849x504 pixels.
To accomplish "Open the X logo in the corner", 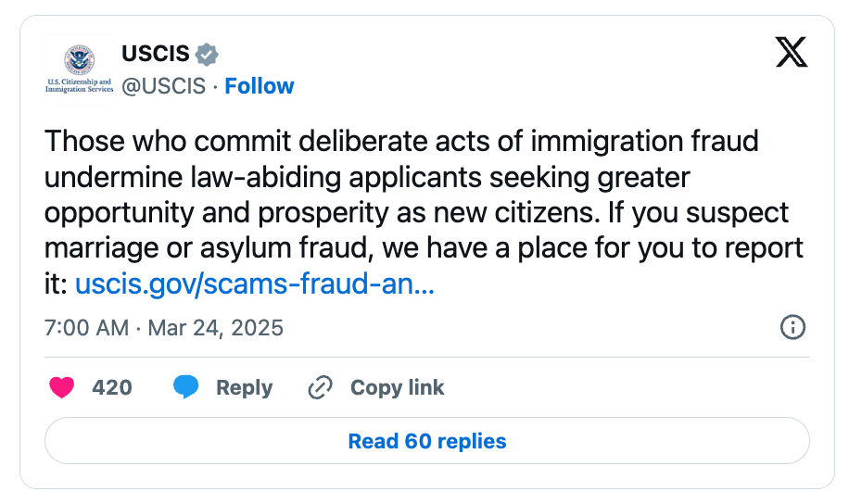I will tap(791, 52).
